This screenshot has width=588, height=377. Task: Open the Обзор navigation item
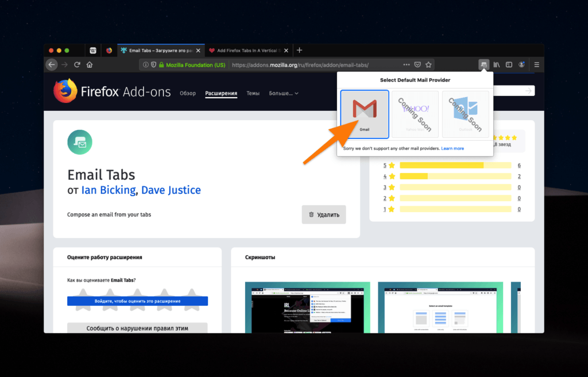point(188,93)
